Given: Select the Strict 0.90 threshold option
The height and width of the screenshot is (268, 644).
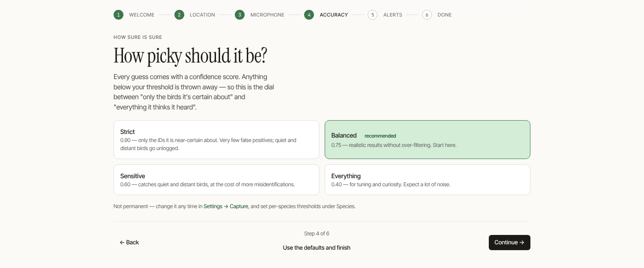Looking at the screenshot, I should coord(216,139).
